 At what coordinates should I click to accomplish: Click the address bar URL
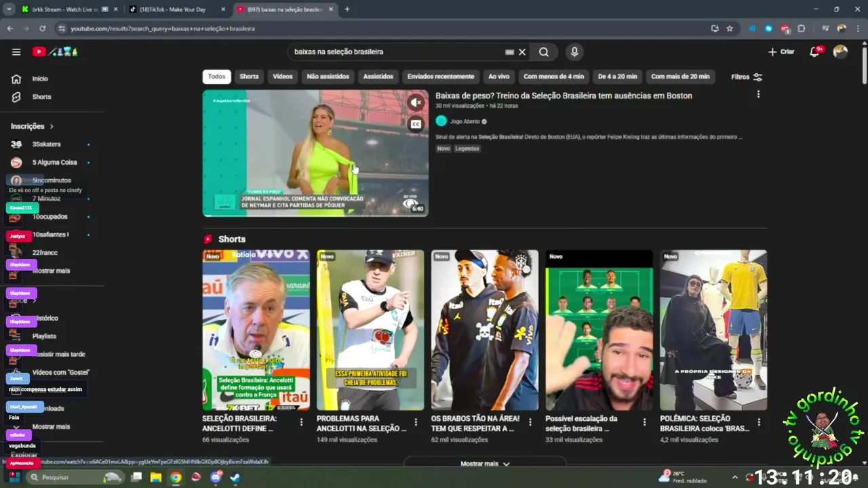coord(163,28)
